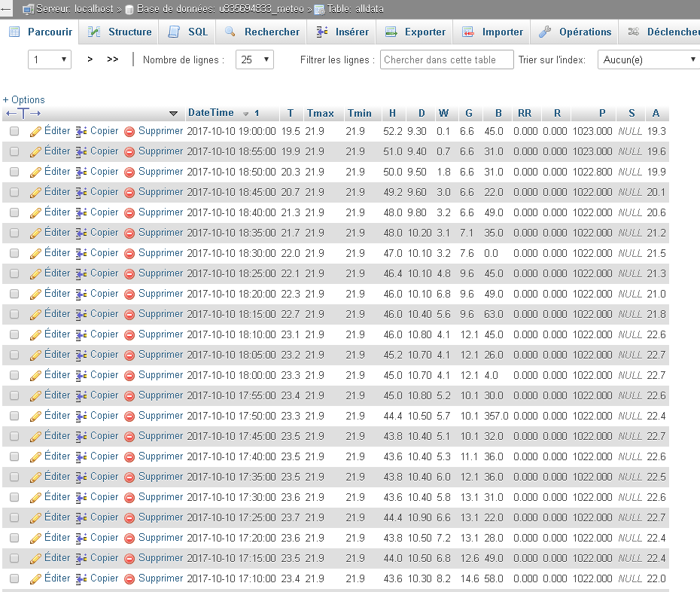
Task: Click the copy icon for row 2017-10-10 18:55:00
Action: (82, 151)
